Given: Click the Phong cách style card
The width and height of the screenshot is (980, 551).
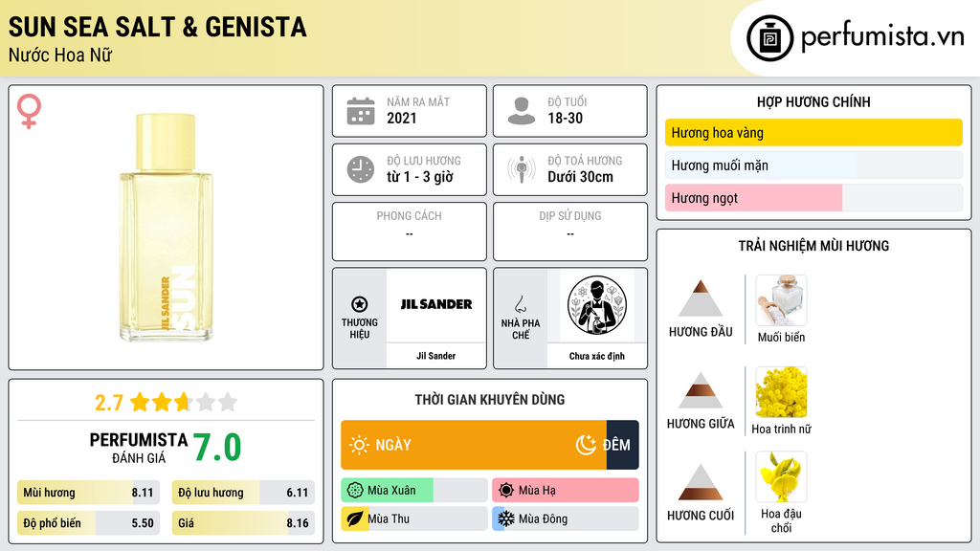Looking at the screenshot, I should point(410,231).
